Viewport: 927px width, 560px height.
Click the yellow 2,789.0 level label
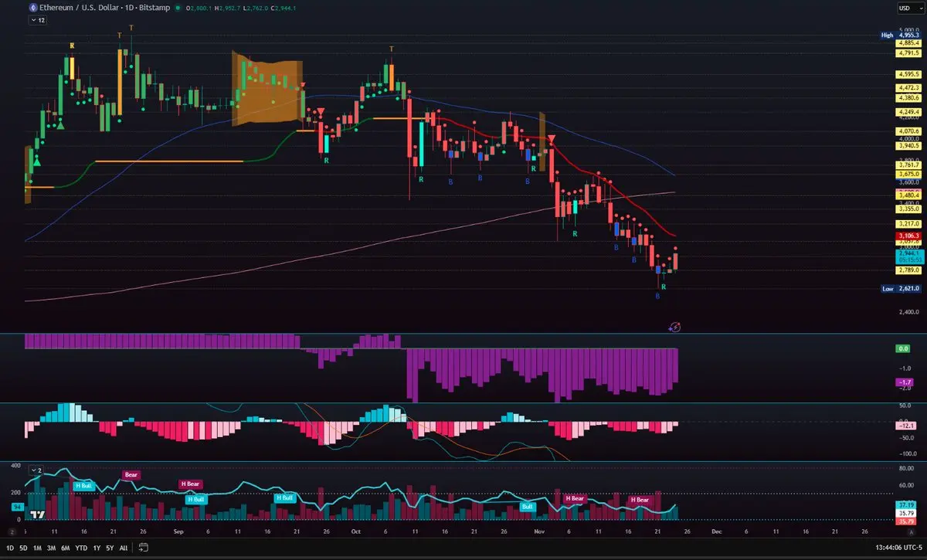pyautogui.click(x=907, y=270)
